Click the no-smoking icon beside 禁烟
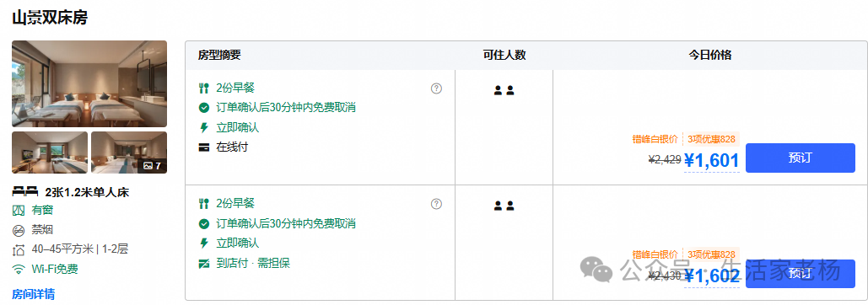The width and height of the screenshot is (868, 305). point(19,230)
